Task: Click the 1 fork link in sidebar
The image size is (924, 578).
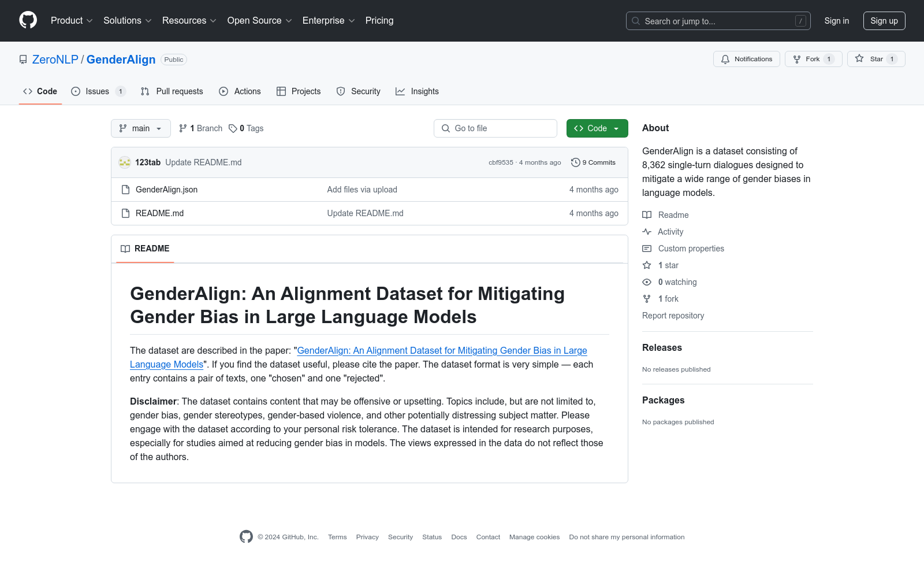Action: coord(661,299)
